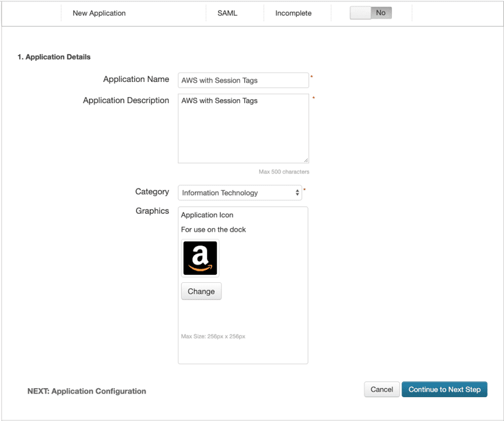Click the description textarea resize handle
This screenshot has height=421, width=504.
point(306,160)
